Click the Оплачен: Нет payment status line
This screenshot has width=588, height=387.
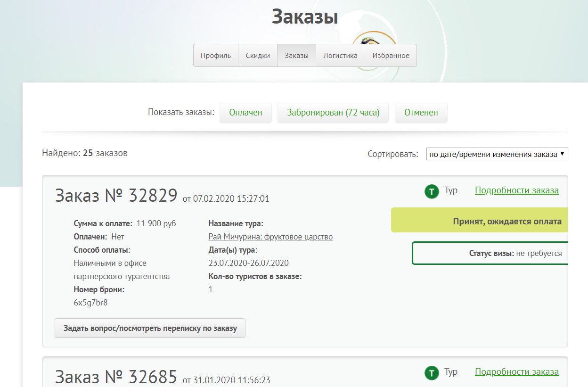[99, 237]
